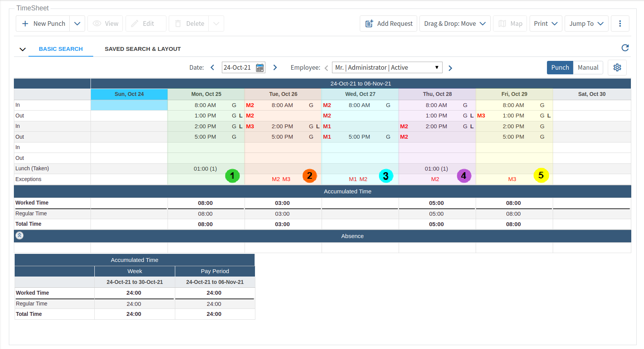Collapse the Absence section with the round arrow
The height and width of the screenshot is (349, 644).
(x=20, y=235)
